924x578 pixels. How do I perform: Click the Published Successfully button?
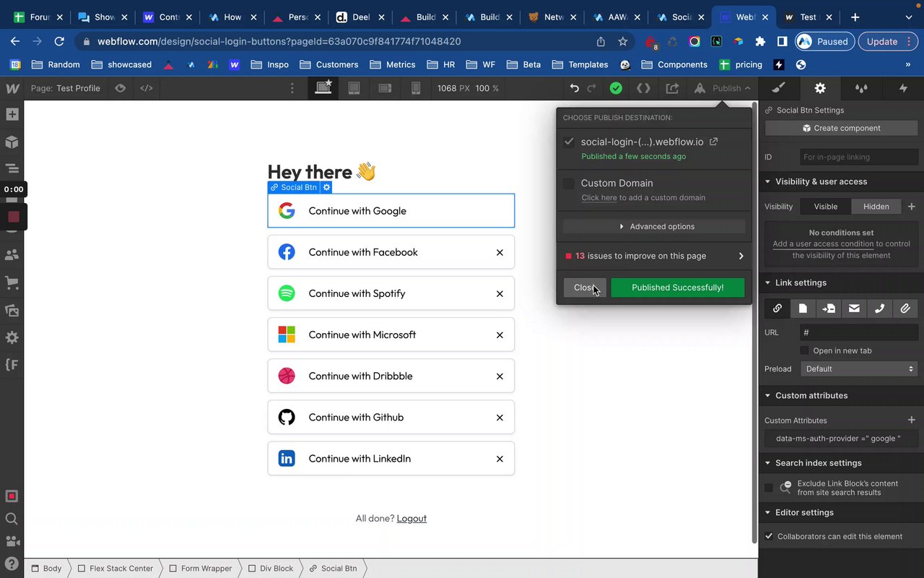(x=677, y=288)
